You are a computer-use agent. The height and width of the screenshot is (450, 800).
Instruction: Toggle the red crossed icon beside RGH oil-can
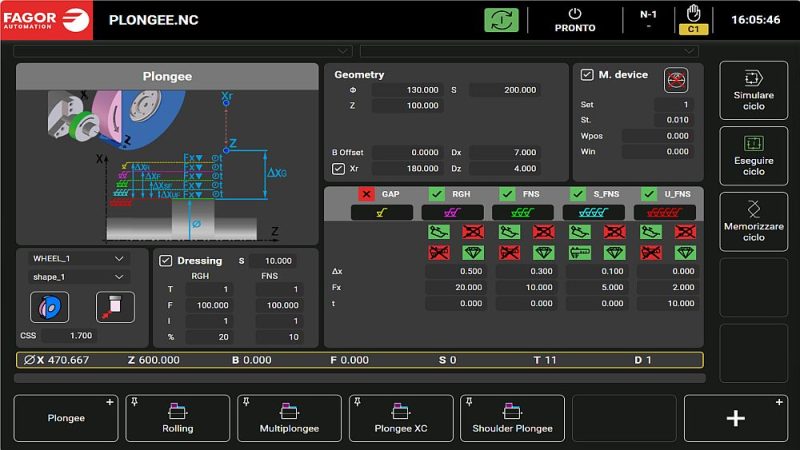click(473, 232)
